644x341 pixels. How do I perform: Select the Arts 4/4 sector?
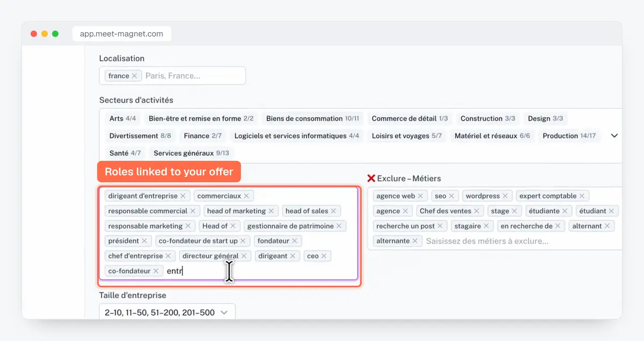pyautogui.click(x=122, y=118)
